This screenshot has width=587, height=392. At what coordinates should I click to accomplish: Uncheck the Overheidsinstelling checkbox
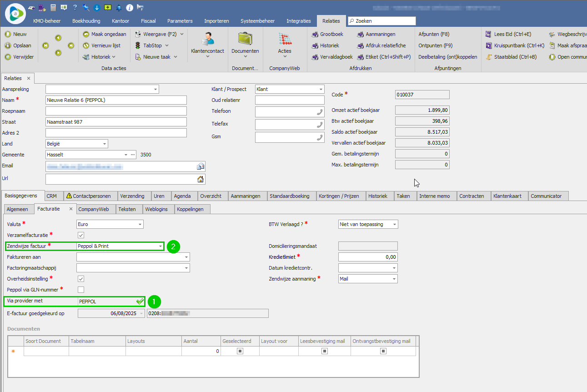[81, 279]
